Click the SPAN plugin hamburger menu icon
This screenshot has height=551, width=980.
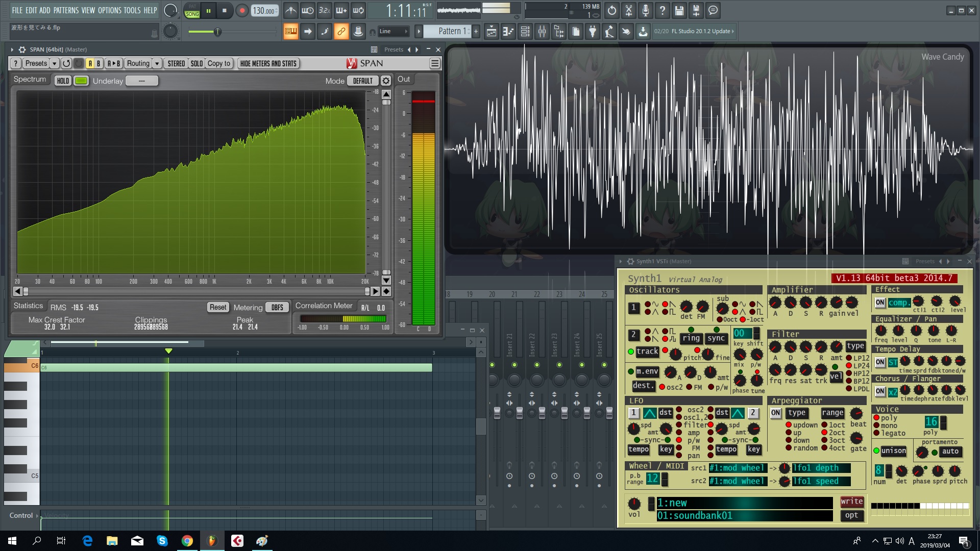434,63
